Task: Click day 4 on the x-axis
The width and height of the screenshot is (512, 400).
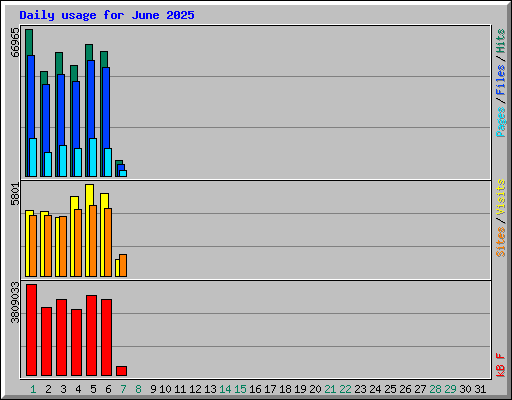Action: click(x=78, y=389)
